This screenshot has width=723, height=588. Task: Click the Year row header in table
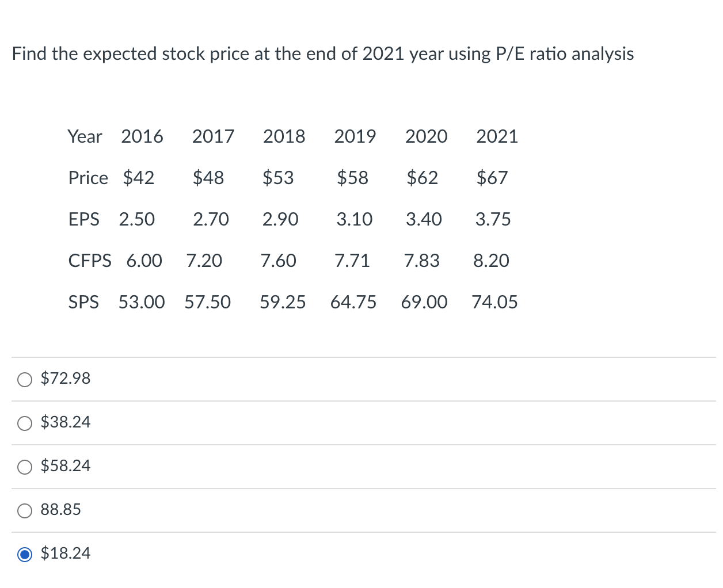coord(85,137)
